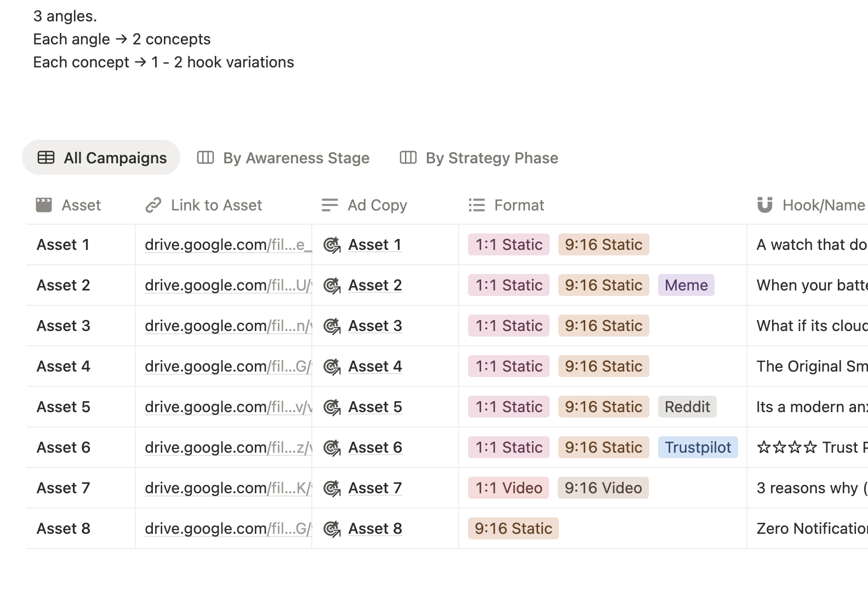Screen dimensions: 868x593
Task: Select the Asset 8 name cell
Action: coord(64,529)
